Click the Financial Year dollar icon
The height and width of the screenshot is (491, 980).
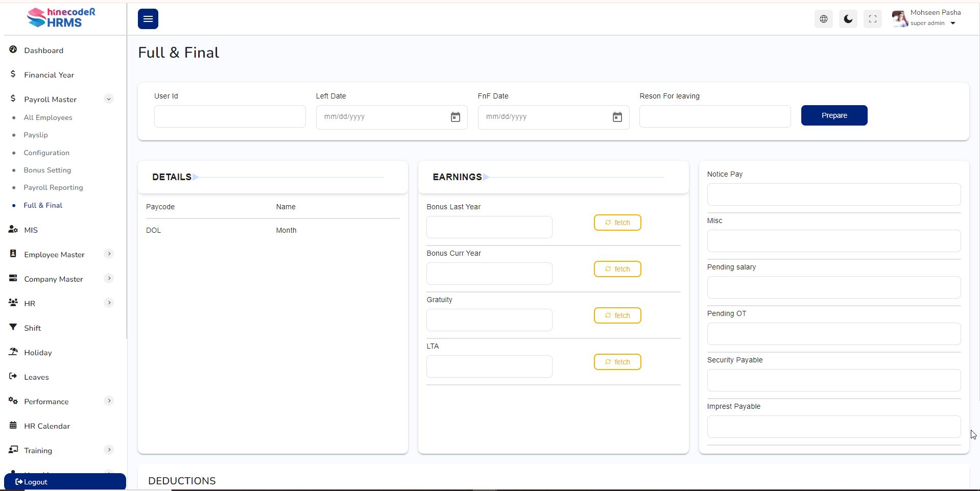point(13,74)
